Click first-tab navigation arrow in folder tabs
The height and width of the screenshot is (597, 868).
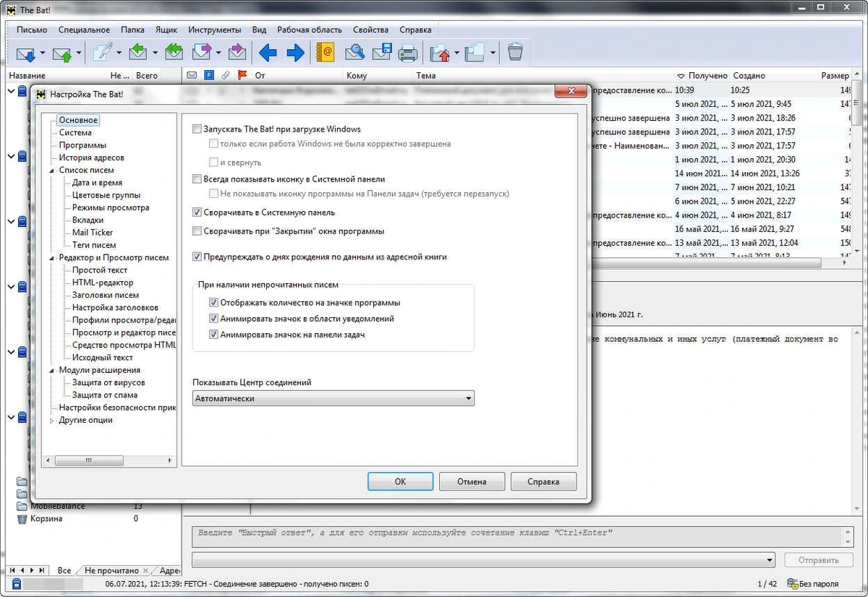[12, 571]
